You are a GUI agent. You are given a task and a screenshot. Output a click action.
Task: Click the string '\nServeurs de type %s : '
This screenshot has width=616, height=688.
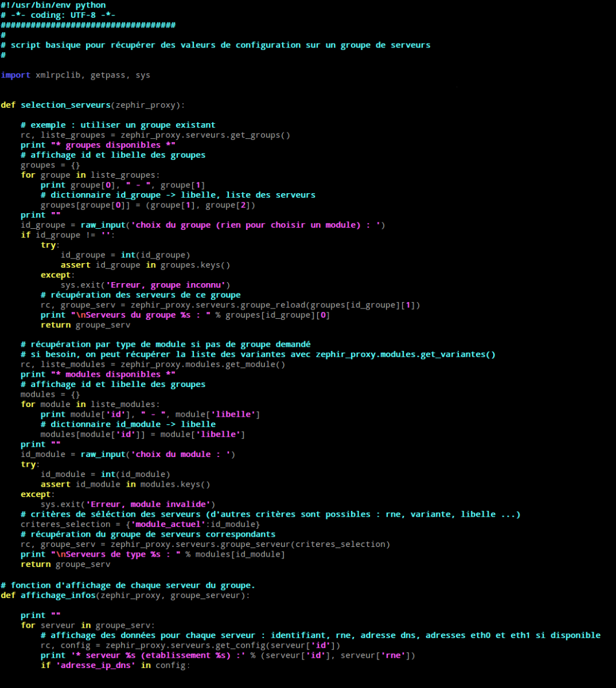tap(115, 554)
